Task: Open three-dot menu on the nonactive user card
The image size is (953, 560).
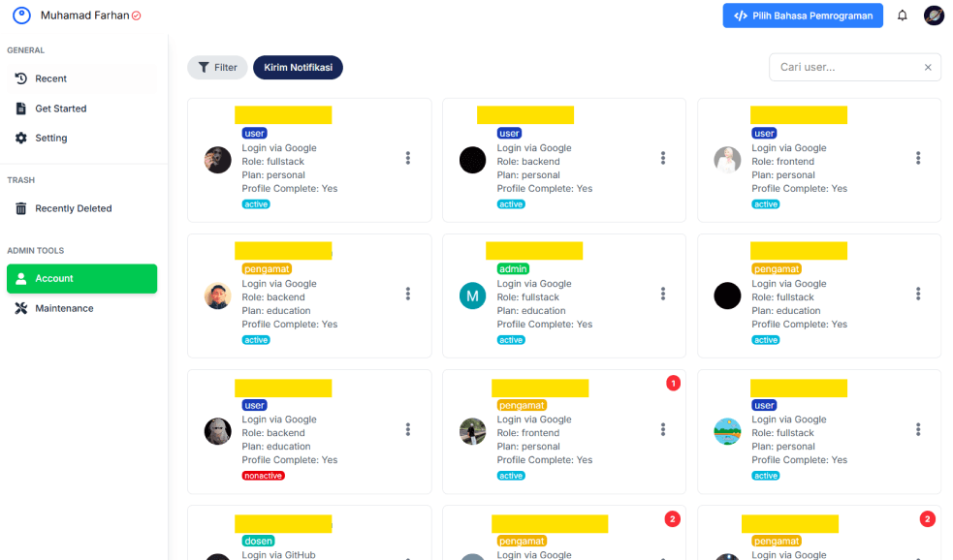Action: 408,429
